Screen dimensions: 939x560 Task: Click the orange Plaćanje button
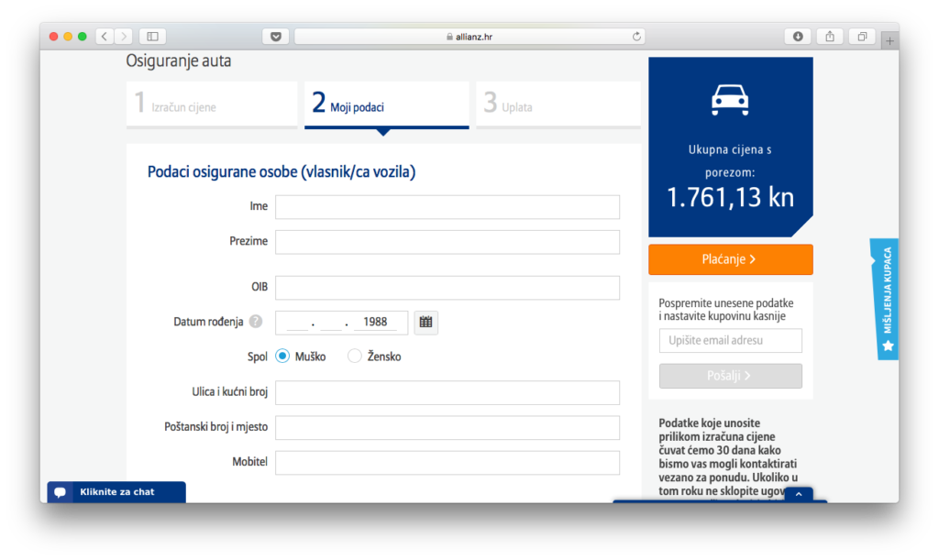click(730, 259)
